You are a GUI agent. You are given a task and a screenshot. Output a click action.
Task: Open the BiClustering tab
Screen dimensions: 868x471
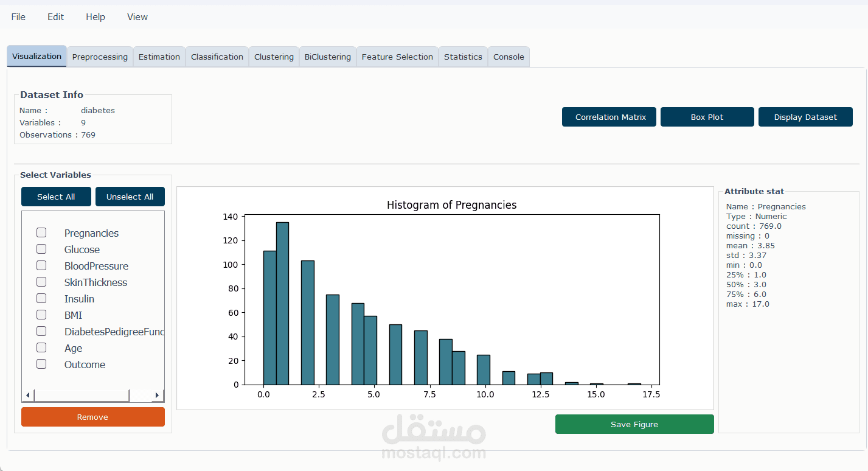tap(328, 57)
